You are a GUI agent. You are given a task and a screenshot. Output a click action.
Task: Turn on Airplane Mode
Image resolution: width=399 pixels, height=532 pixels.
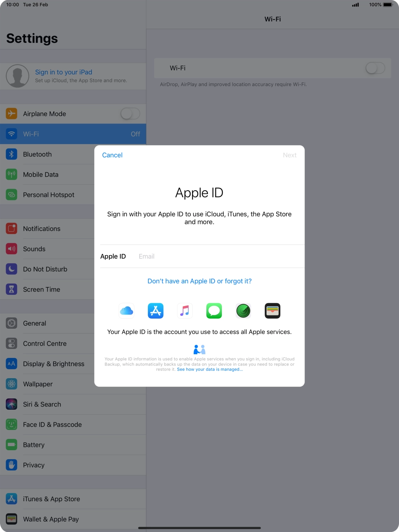pos(130,114)
